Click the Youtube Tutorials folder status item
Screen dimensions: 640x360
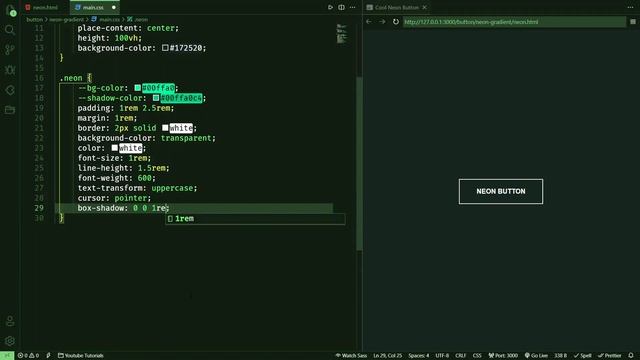tap(80, 356)
